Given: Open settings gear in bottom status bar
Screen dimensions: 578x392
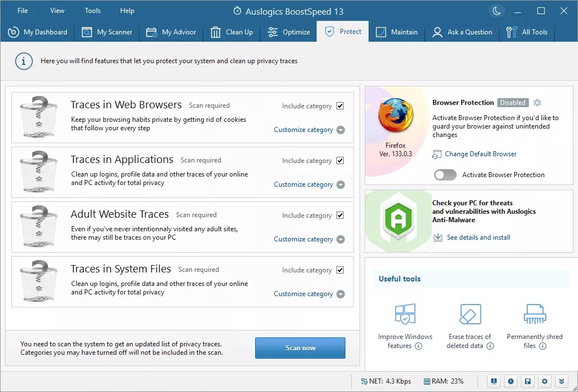Looking at the screenshot, I should tap(544, 381).
